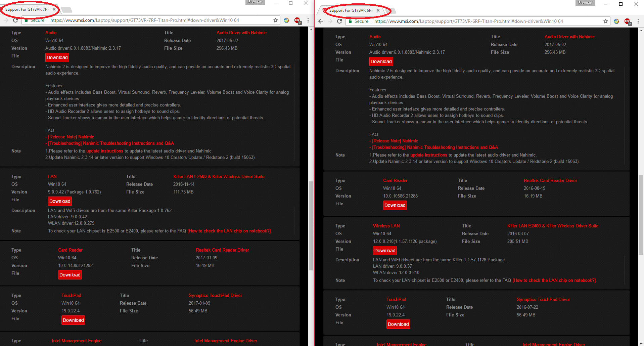The image size is (644, 346).
Task: Select release date 2016-03-07 in right window
Action: tap(518, 233)
